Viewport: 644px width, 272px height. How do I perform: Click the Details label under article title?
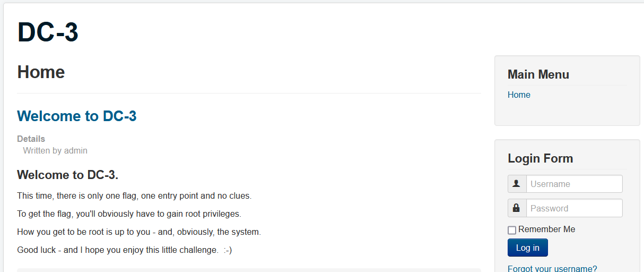[31, 139]
